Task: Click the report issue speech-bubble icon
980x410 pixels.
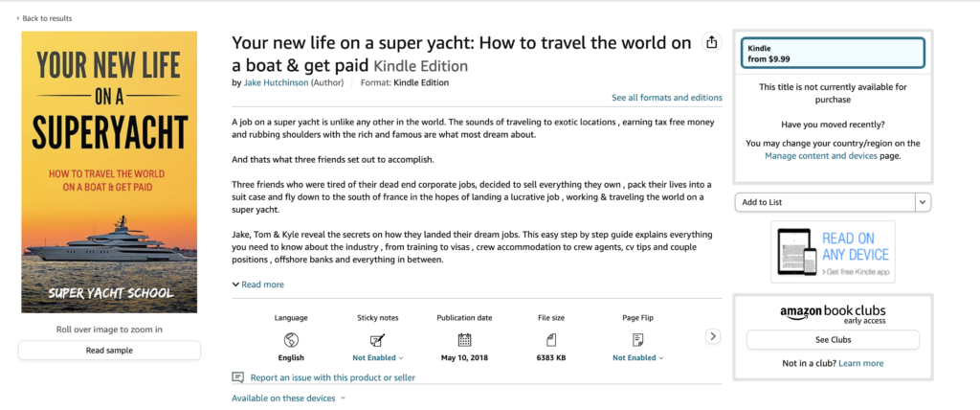Action: click(238, 377)
